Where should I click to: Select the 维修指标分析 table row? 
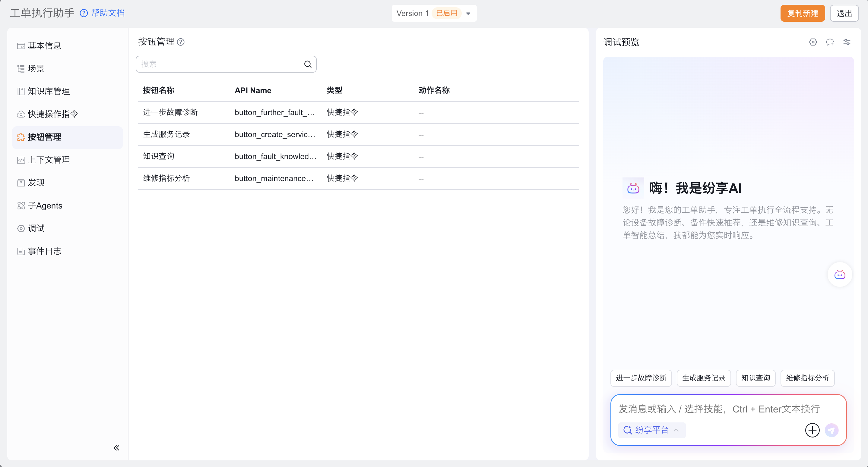click(x=358, y=178)
